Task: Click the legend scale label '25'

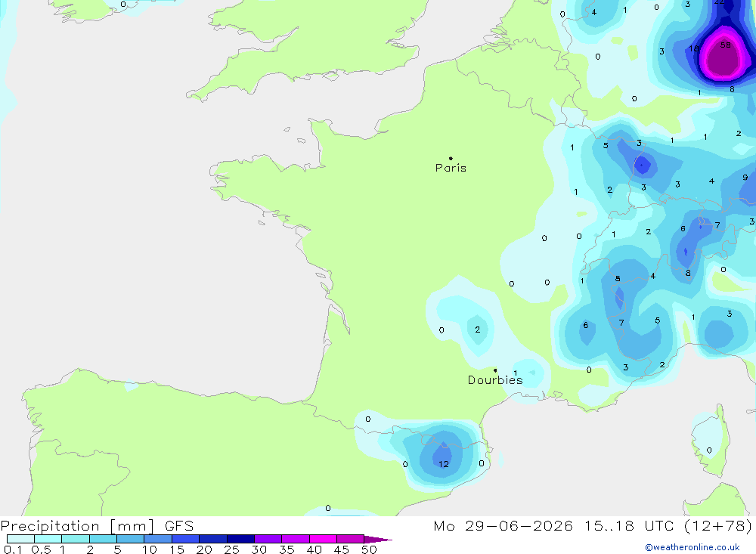Action: tap(231, 549)
